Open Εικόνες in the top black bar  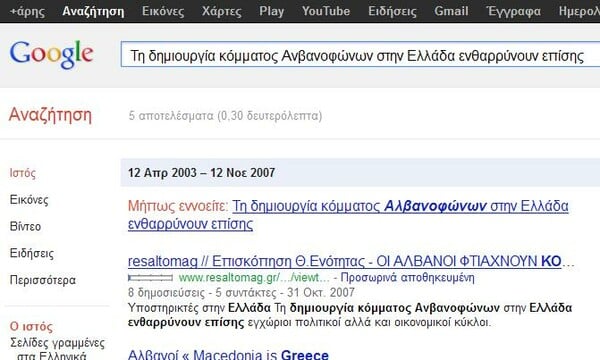(x=163, y=11)
